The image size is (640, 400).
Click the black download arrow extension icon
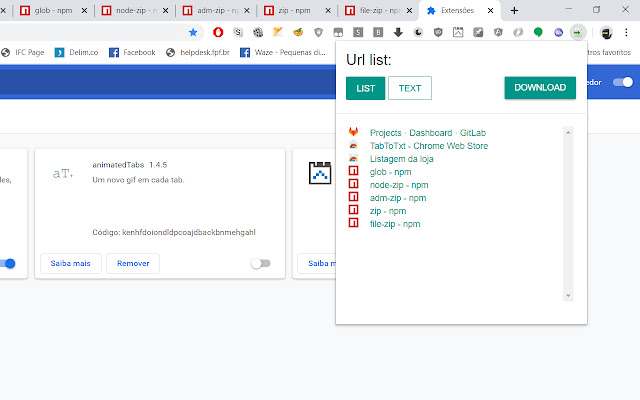[398, 32]
